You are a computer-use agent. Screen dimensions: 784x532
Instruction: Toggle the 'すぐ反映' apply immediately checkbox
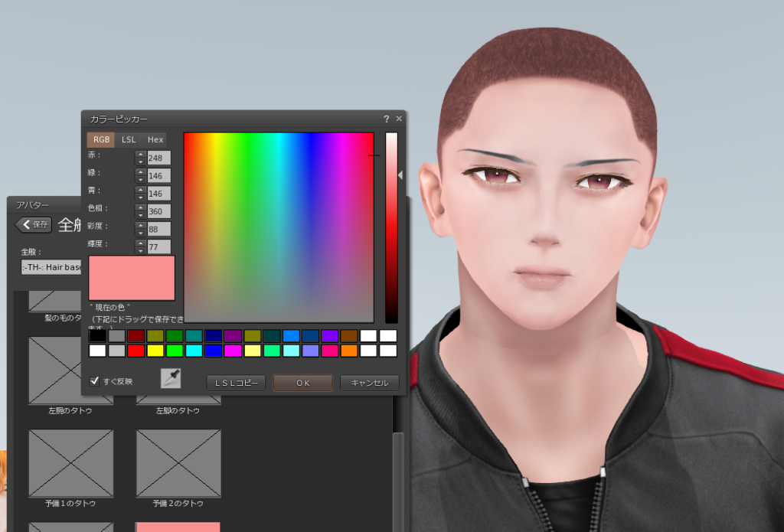(x=95, y=381)
